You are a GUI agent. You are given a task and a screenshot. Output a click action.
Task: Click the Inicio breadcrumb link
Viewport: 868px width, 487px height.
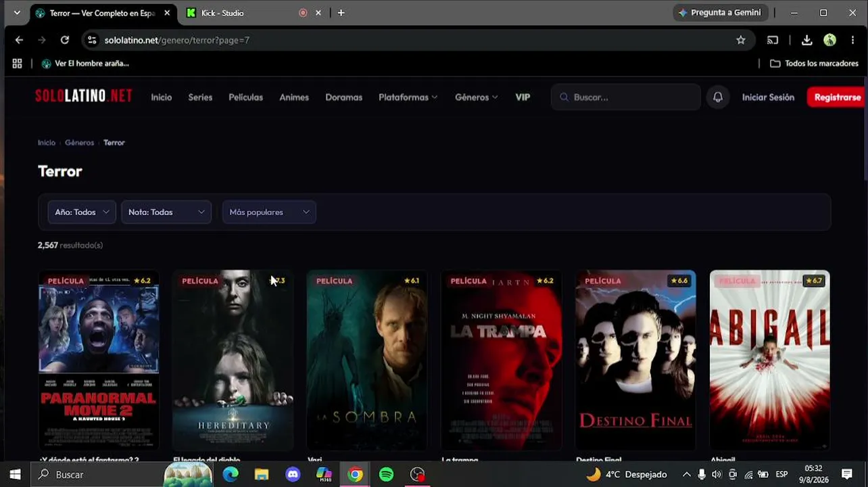[47, 143]
